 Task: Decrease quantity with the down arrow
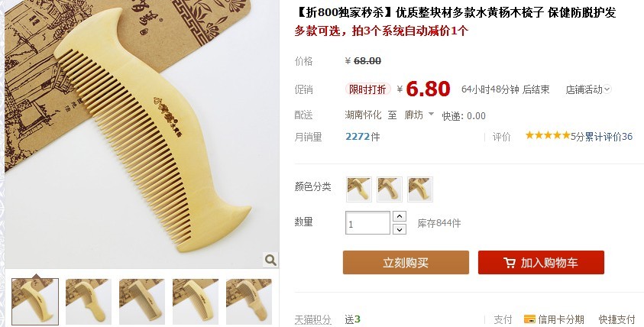400,229
